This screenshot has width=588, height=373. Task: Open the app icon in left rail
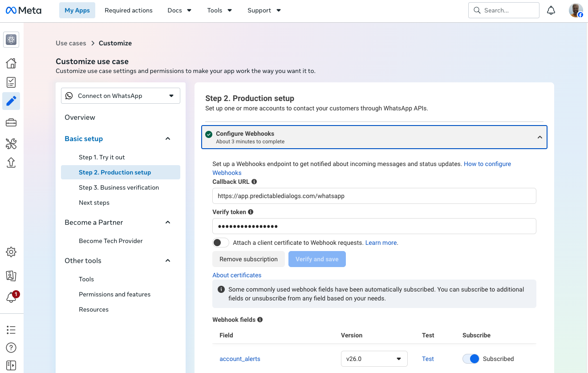click(x=11, y=40)
